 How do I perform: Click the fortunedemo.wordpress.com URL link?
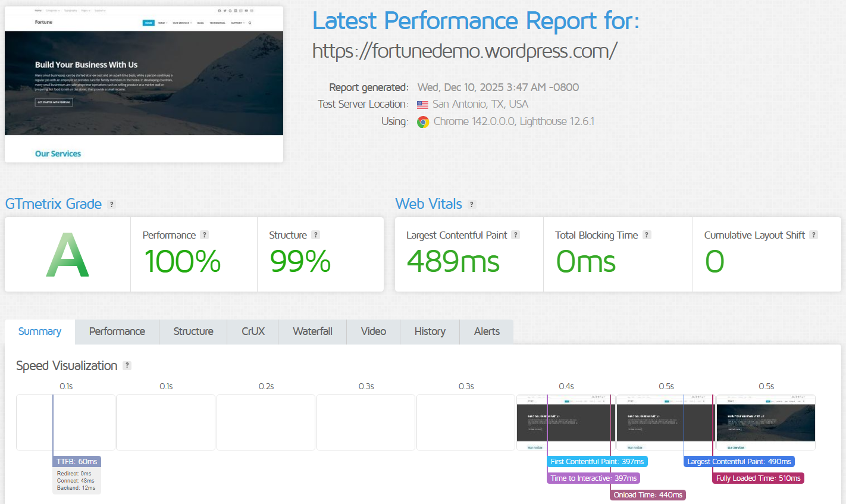[465, 51]
